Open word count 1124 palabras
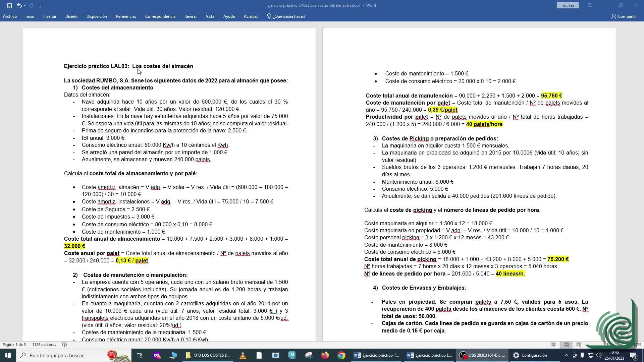The image size is (644, 362). pyautogui.click(x=44, y=345)
